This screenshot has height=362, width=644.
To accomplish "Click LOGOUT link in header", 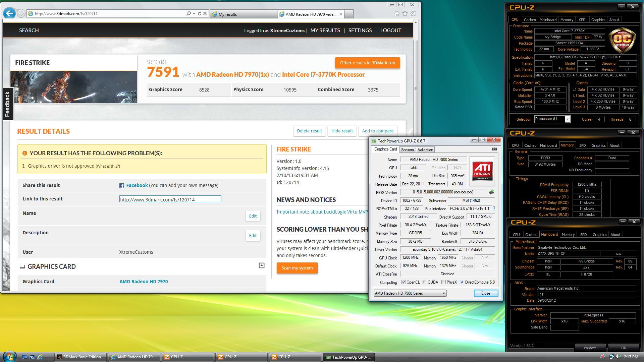I will [390, 30].
